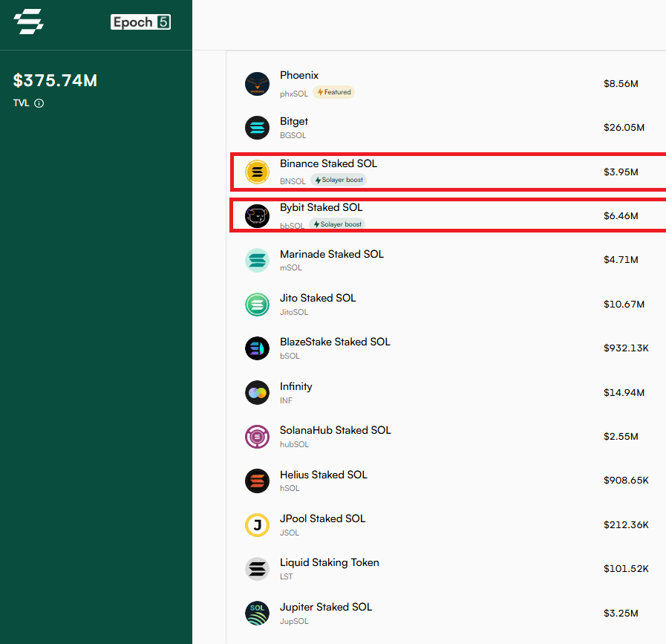Viewport: 666px width, 644px height.
Task: Click the Phoenix phxSOL token icon
Action: 257,84
